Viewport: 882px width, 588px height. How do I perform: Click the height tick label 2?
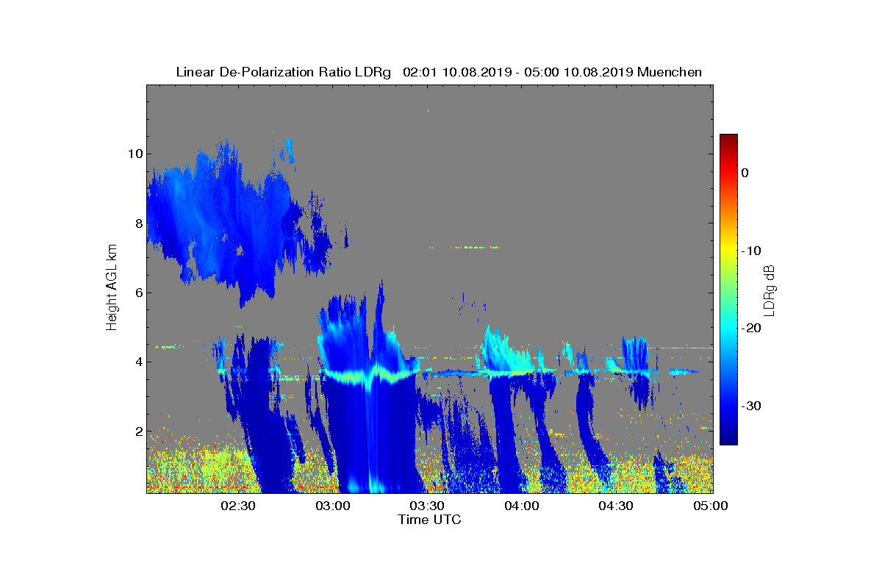pyautogui.click(x=138, y=431)
